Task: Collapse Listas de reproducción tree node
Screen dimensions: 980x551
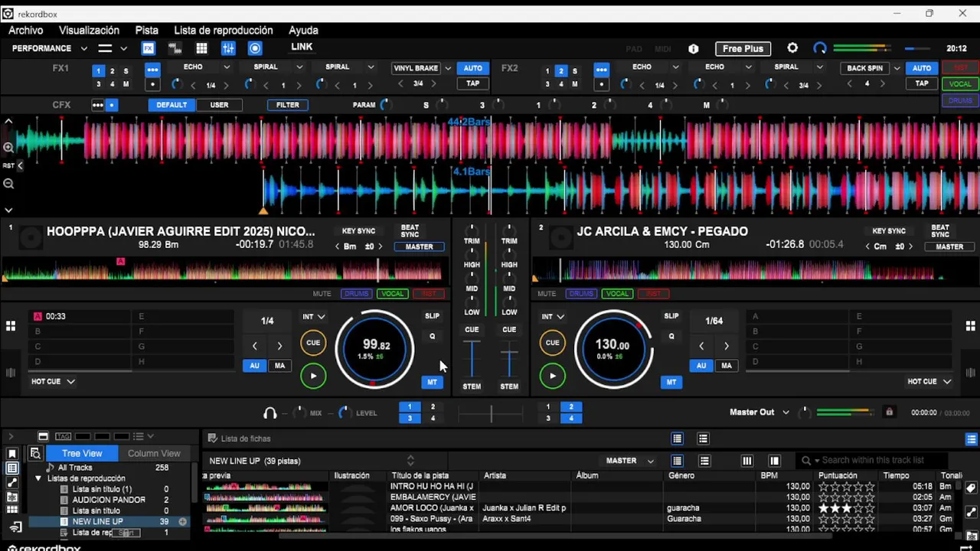Action: click(38, 478)
